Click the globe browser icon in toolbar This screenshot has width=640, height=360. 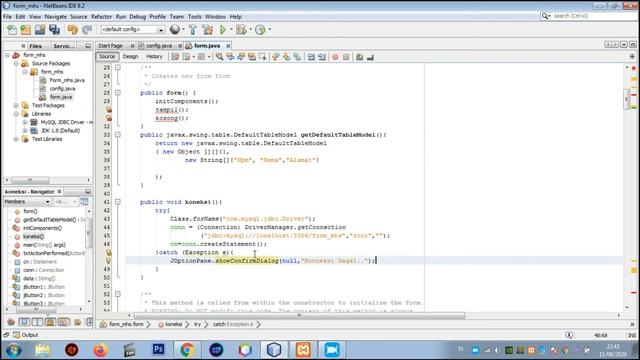(x=175, y=29)
